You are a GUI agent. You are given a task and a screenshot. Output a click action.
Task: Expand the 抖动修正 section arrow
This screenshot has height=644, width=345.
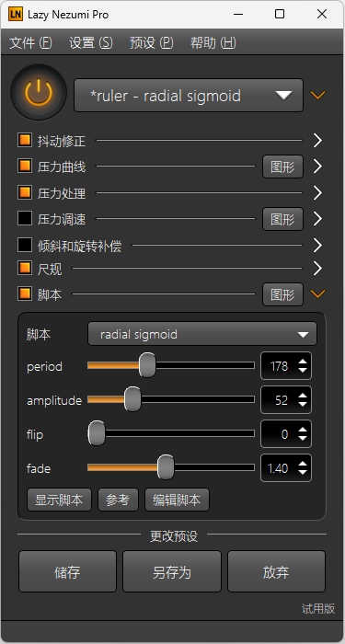(x=318, y=140)
